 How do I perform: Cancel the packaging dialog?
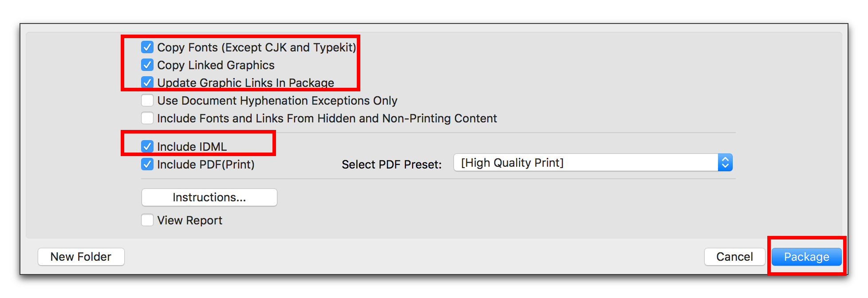[734, 256]
